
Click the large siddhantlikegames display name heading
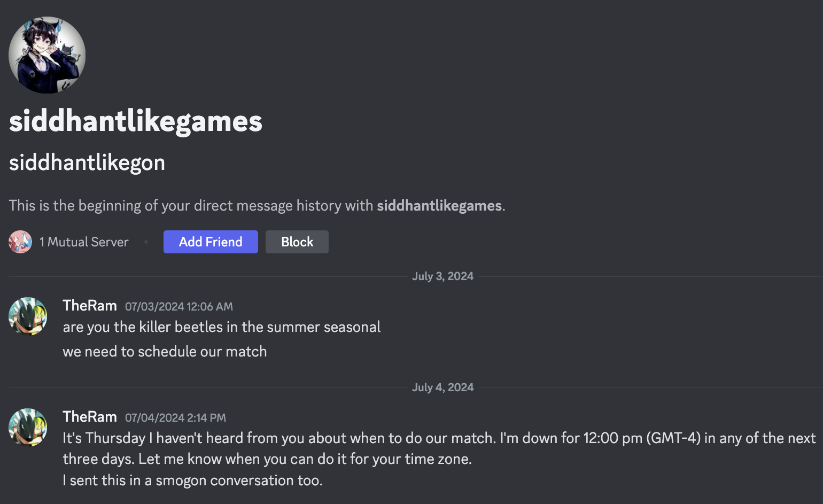(136, 121)
